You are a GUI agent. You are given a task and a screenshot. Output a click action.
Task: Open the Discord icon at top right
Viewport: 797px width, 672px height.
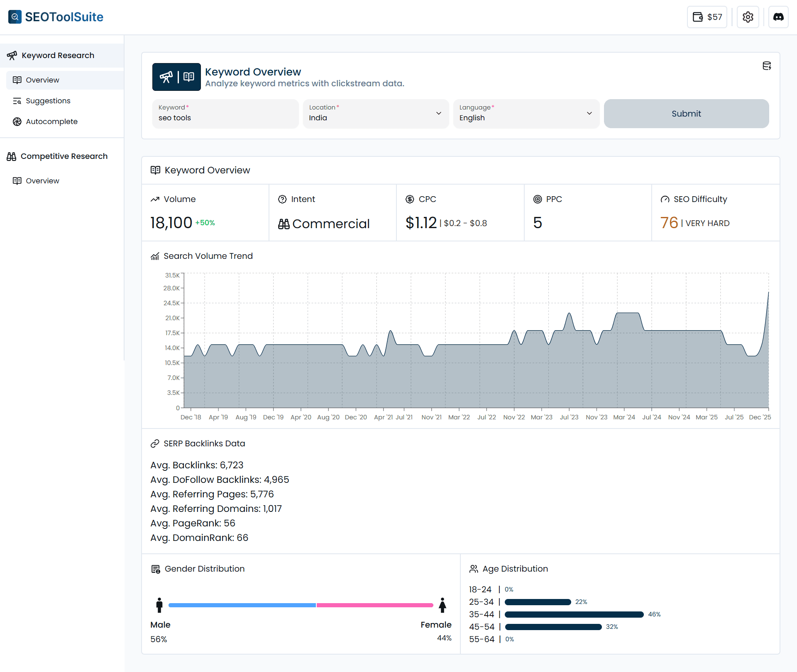(x=779, y=17)
